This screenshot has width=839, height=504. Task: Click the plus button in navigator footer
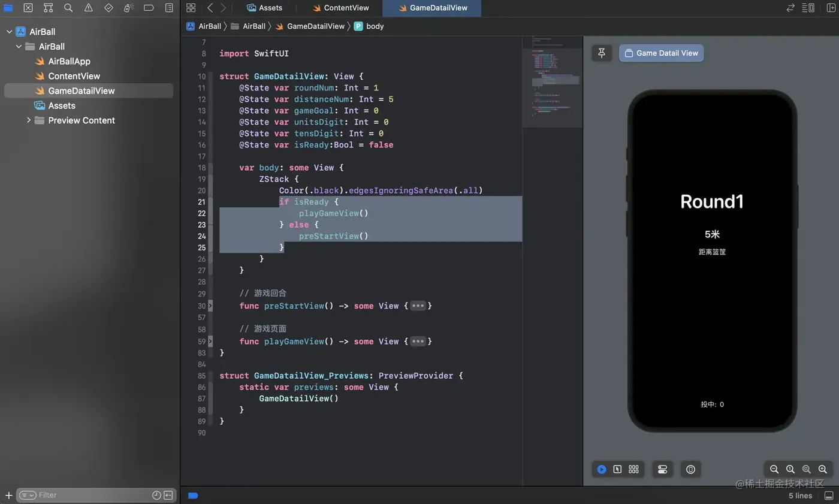click(x=8, y=495)
